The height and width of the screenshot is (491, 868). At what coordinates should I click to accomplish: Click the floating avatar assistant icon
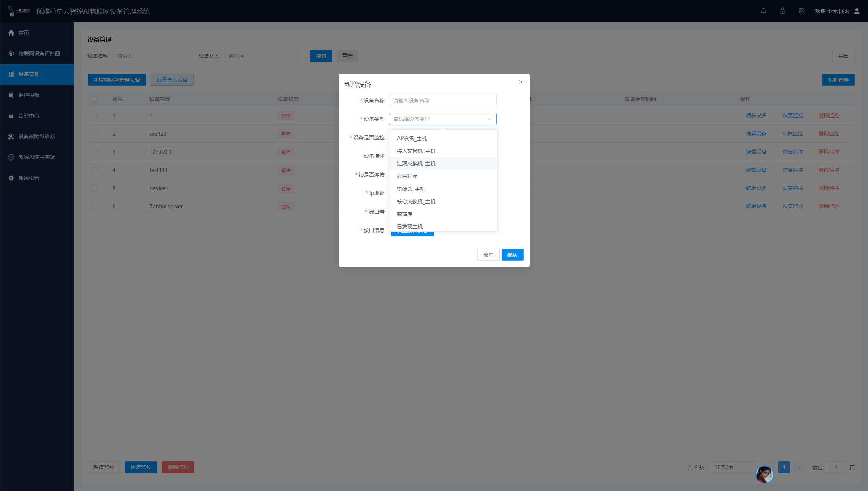pos(765,475)
